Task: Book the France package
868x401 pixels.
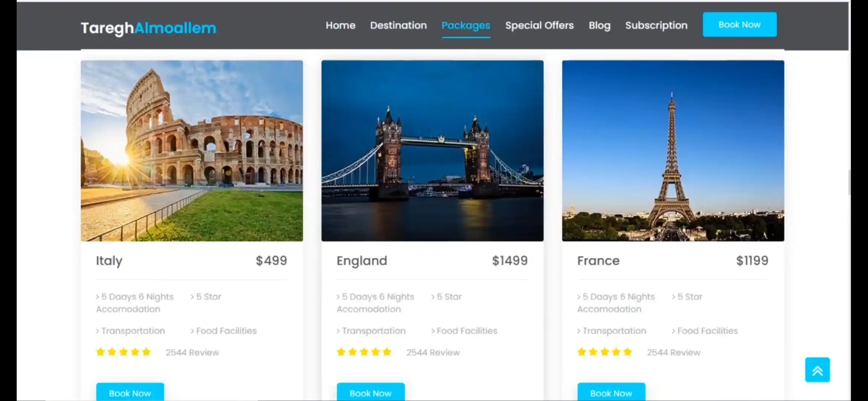Action: [611, 392]
